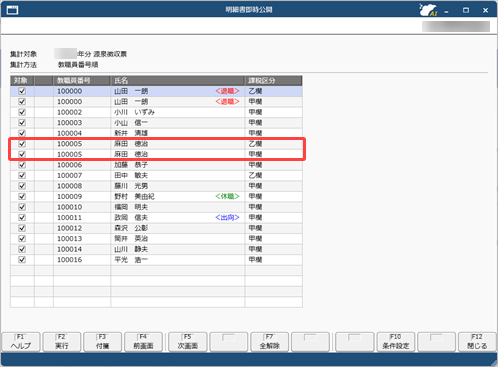Image resolution: width=498 pixels, height=367 pixels.
Task: Go to previous screen with F4 前画面
Action: coord(143,342)
